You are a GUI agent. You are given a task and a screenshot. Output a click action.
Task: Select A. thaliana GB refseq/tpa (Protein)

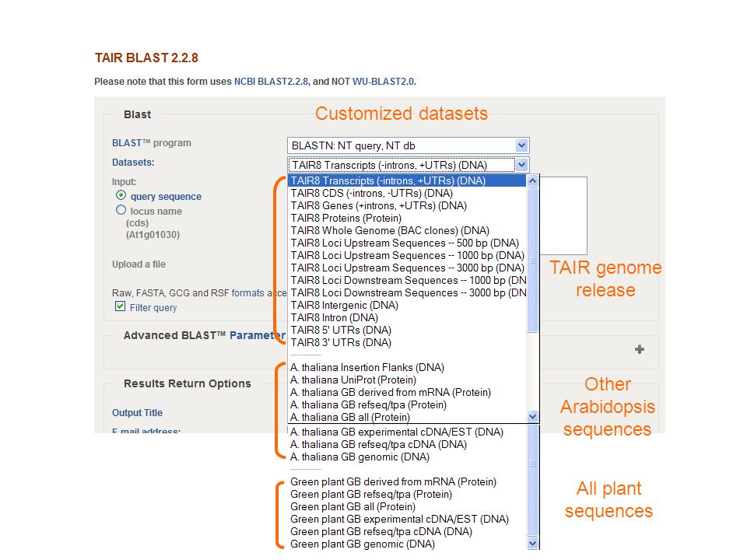[407, 404]
